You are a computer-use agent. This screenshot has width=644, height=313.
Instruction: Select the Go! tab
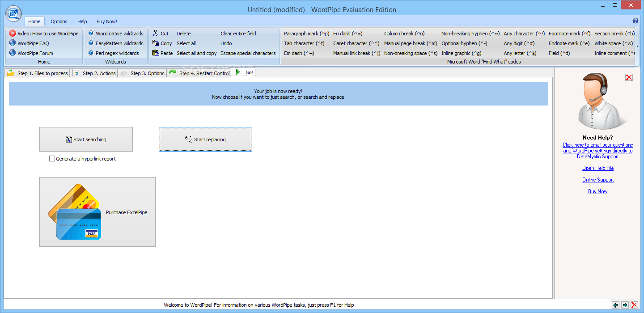tap(244, 72)
